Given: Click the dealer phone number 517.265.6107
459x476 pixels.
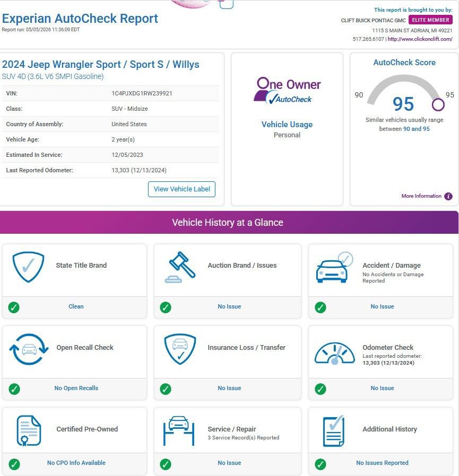Looking at the screenshot, I should point(368,39).
